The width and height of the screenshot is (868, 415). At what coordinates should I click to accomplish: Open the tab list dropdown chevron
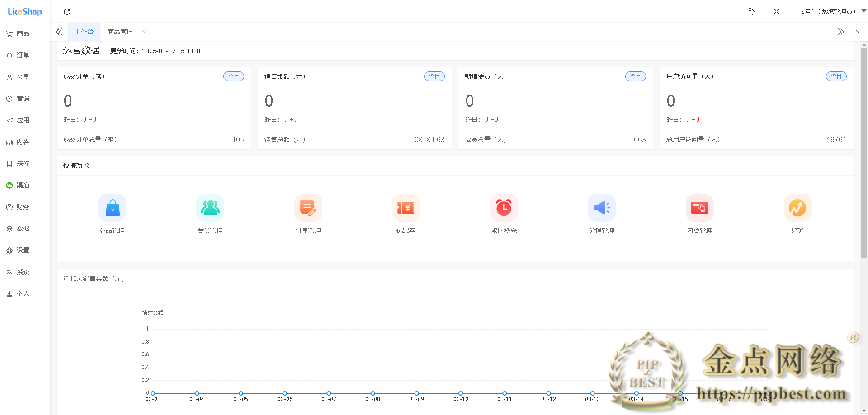pos(859,32)
